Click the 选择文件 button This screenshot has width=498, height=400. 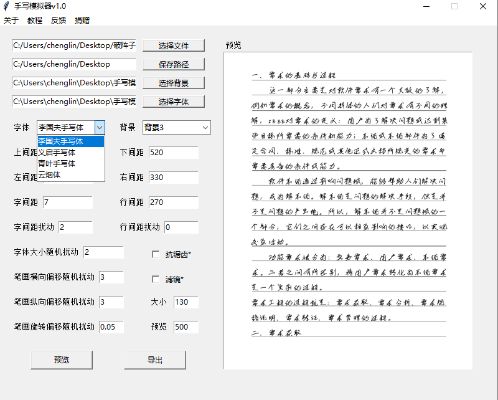[x=174, y=45]
